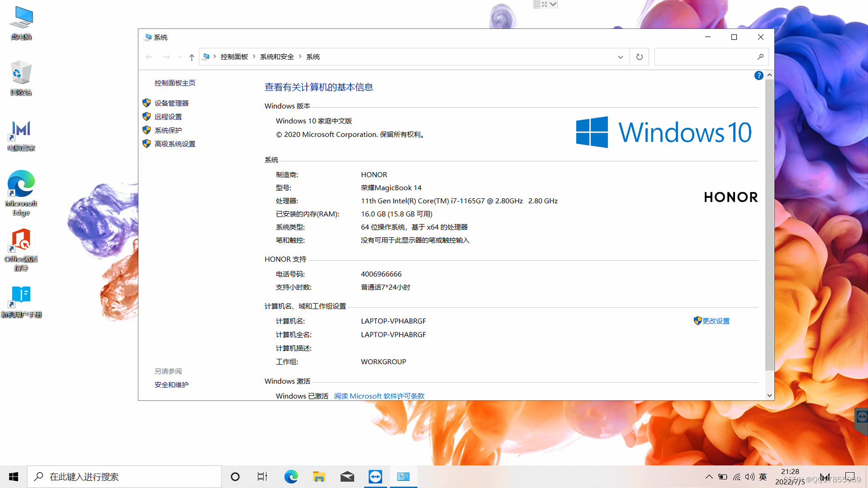The image size is (868, 488).
Task: Click the Windows 10 logo graphic
Action: [x=663, y=132]
